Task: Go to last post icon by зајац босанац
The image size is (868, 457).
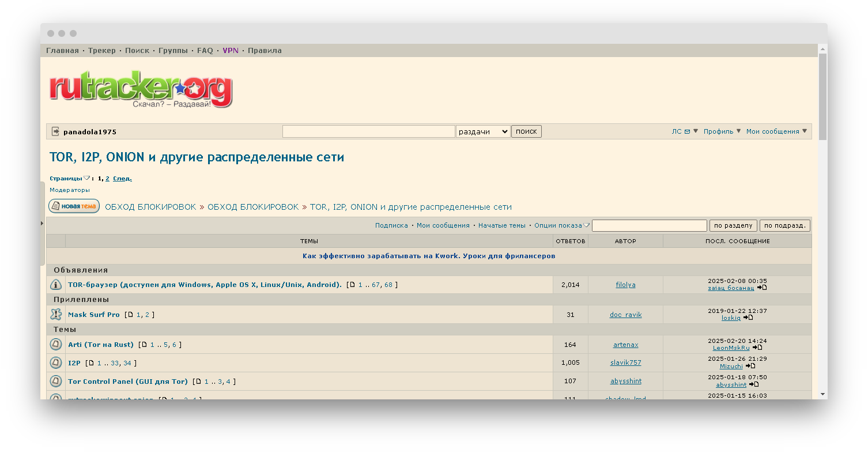Action: tap(763, 288)
